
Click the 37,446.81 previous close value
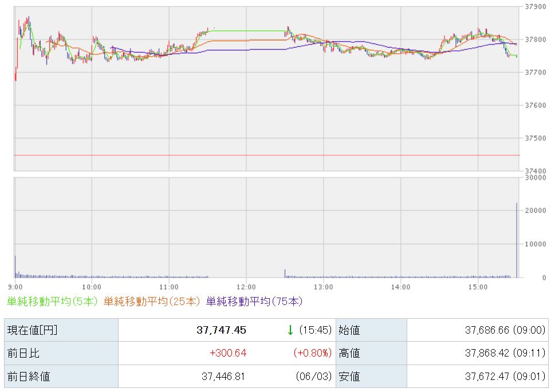(x=223, y=376)
